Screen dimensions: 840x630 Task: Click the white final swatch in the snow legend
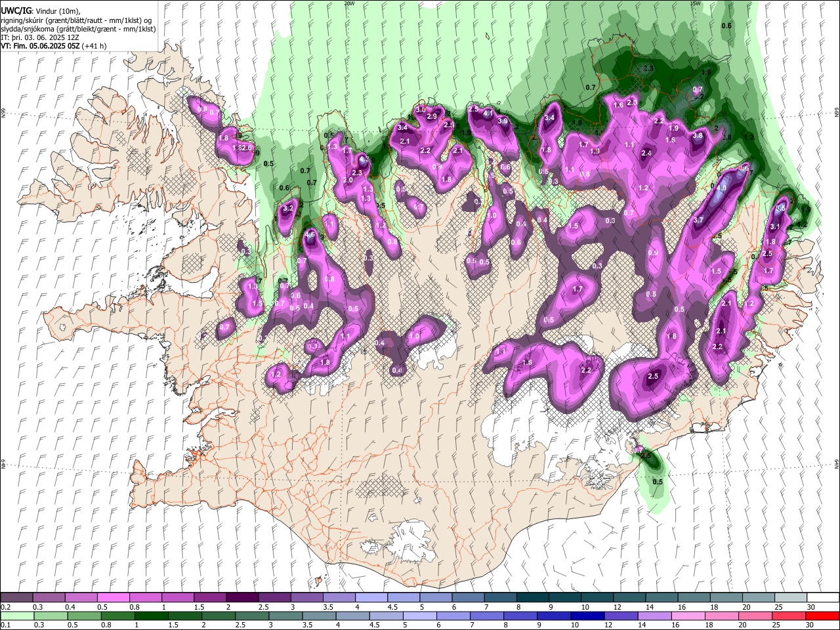(822, 597)
